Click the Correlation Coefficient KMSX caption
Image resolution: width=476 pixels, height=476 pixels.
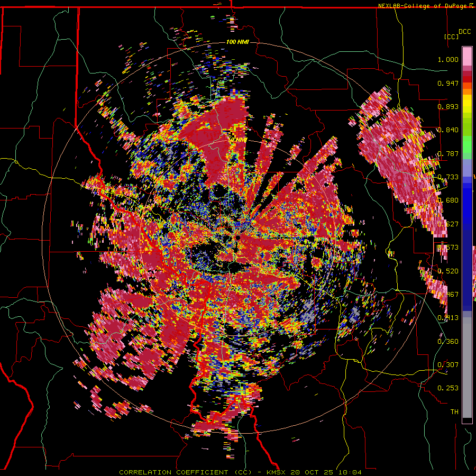pos(240,472)
